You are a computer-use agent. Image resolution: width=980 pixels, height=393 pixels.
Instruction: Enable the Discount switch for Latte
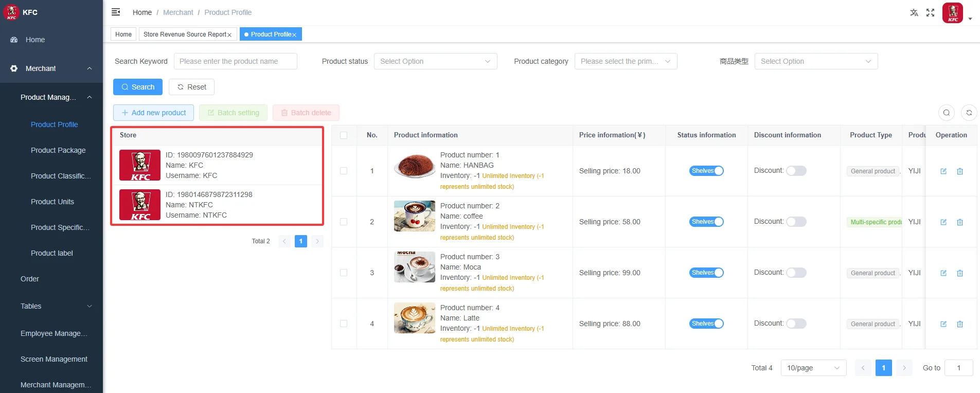pos(796,324)
